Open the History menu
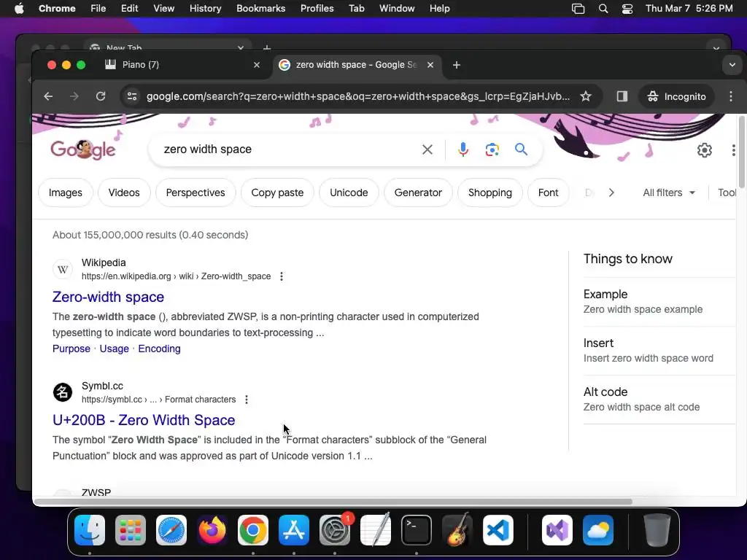This screenshot has width=747, height=560. [x=205, y=8]
